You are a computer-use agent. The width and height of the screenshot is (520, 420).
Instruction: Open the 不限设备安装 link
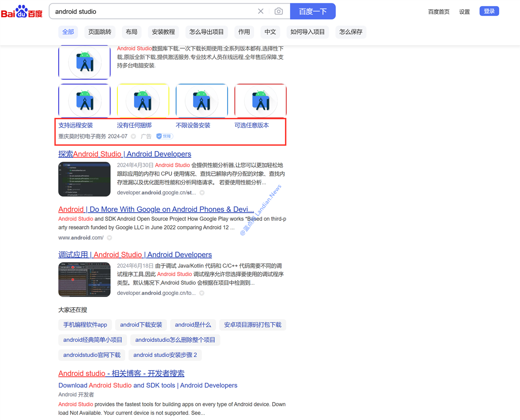pos(193,125)
